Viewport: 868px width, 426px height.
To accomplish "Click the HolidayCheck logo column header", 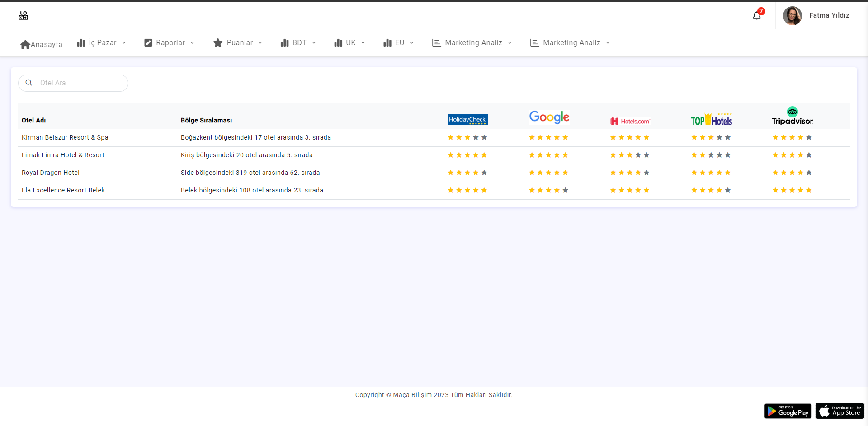I will point(467,120).
